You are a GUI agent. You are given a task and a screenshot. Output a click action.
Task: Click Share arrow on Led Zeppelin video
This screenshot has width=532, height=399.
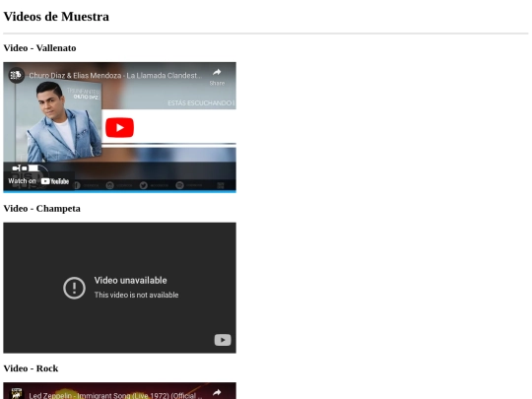[217, 393]
